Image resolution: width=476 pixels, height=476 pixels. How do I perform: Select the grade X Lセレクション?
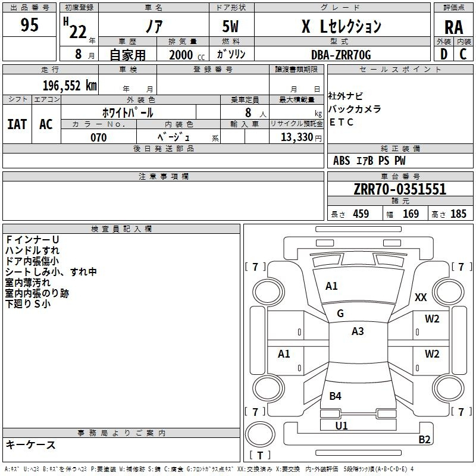pyautogui.click(x=341, y=26)
